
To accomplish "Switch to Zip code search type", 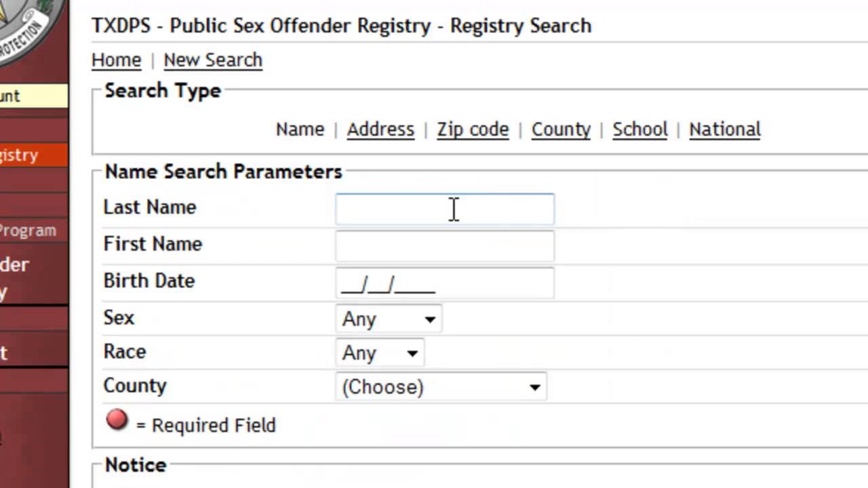I will pyautogui.click(x=472, y=129).
